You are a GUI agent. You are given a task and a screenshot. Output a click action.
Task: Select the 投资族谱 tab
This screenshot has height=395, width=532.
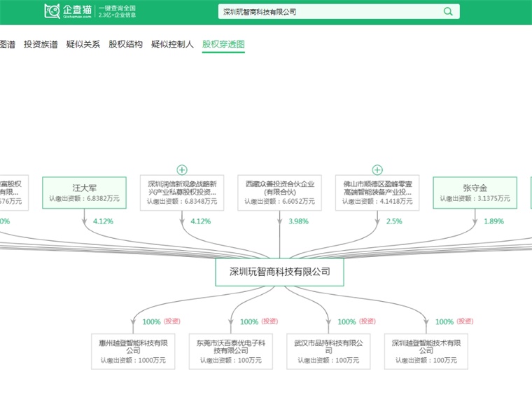click(41, 44)
